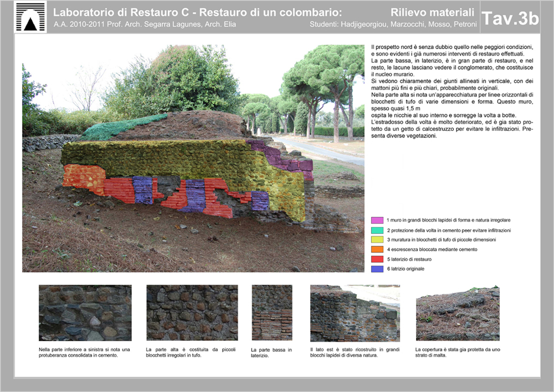
Task: Click caption 'La parte bassa in laterizio'
Action: click(271, 353)
